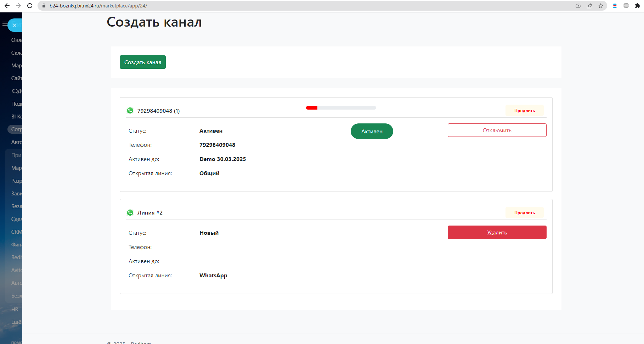Go back to previous page
The image size is (644, 344).
coord(7,6)
